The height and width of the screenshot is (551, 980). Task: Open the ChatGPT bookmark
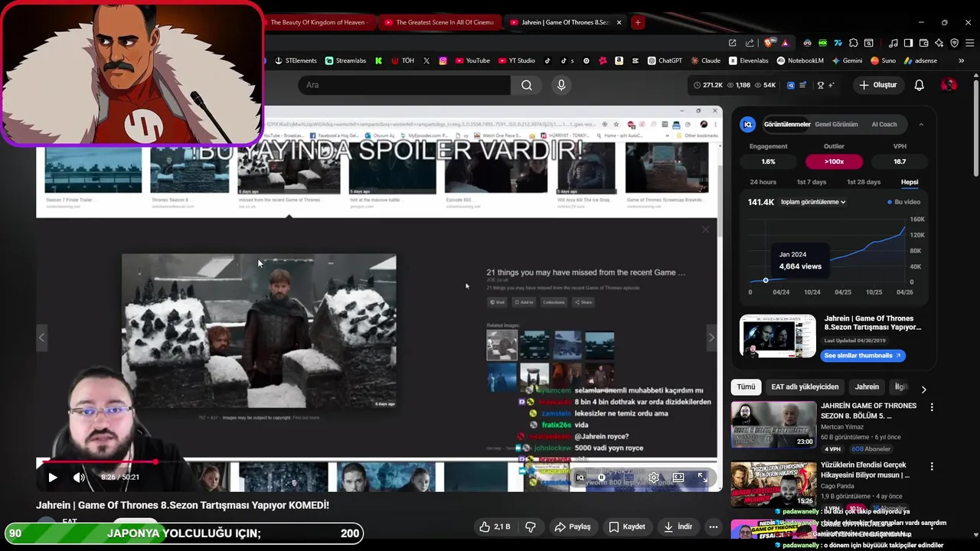point(665,60)
